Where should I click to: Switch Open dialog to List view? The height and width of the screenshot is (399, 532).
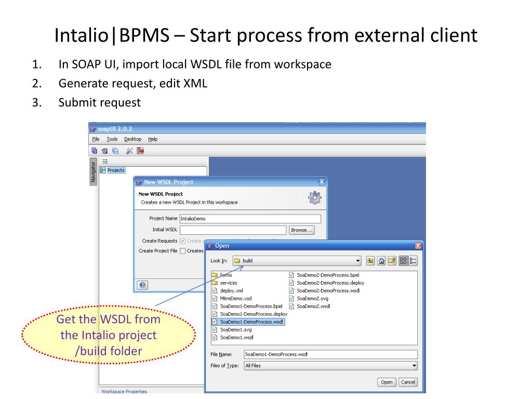403,261
